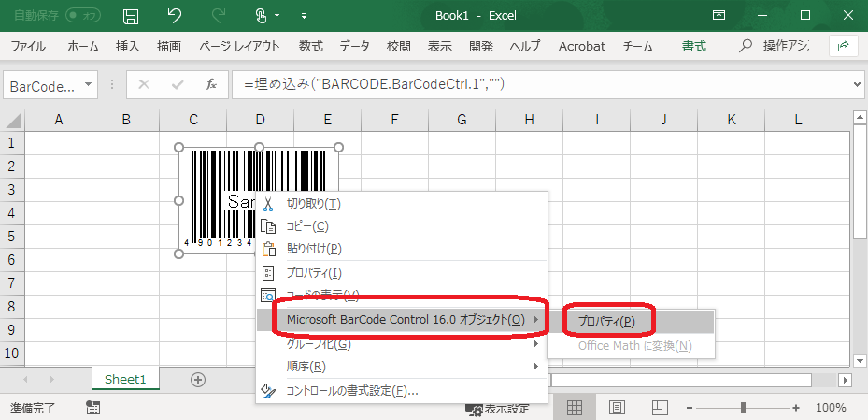868x420 pixels.
Task: Click the Insert Function fx icon
Action: [211, 85]
